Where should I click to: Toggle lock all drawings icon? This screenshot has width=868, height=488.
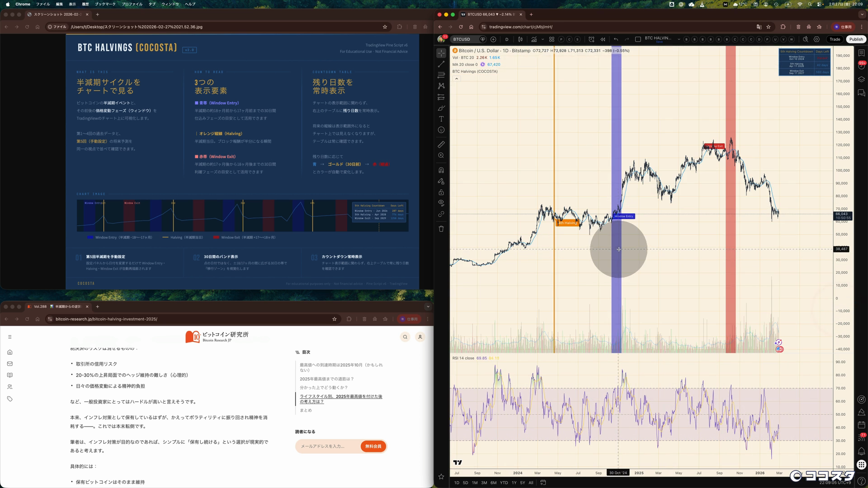pos(441,192)
